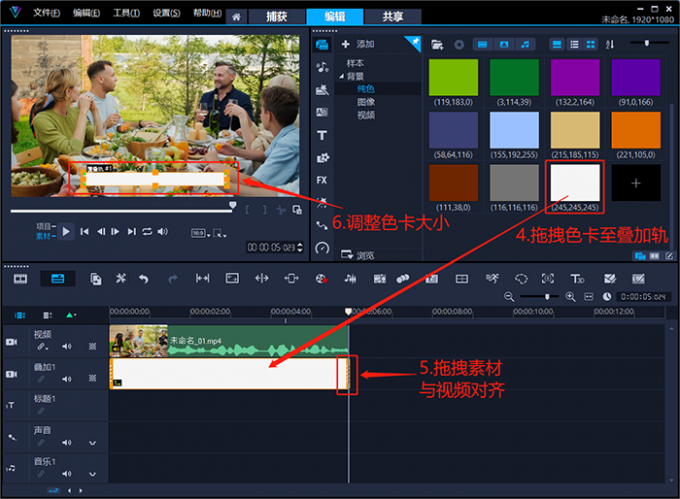The width and height of the screenshot is (680, 499).
Task: Adjust the thumbnail size slider
Action: click(x=647, y=43)
